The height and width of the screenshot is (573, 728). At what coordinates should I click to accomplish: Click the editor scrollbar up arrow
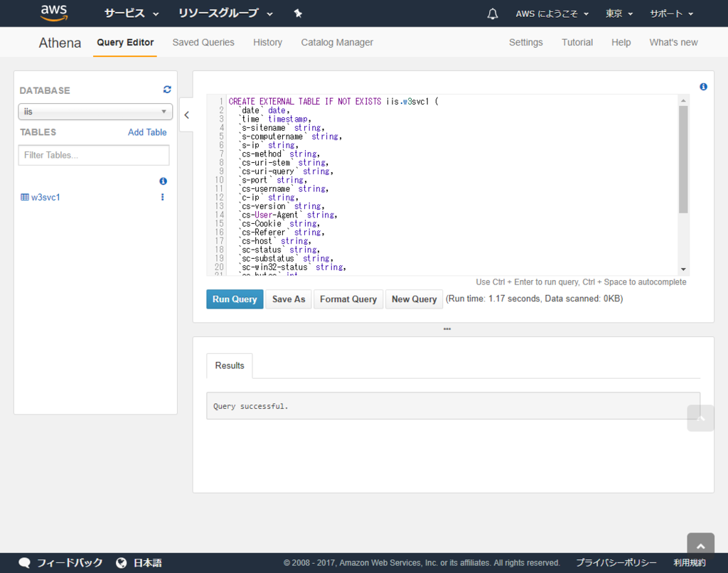point(683,100)
